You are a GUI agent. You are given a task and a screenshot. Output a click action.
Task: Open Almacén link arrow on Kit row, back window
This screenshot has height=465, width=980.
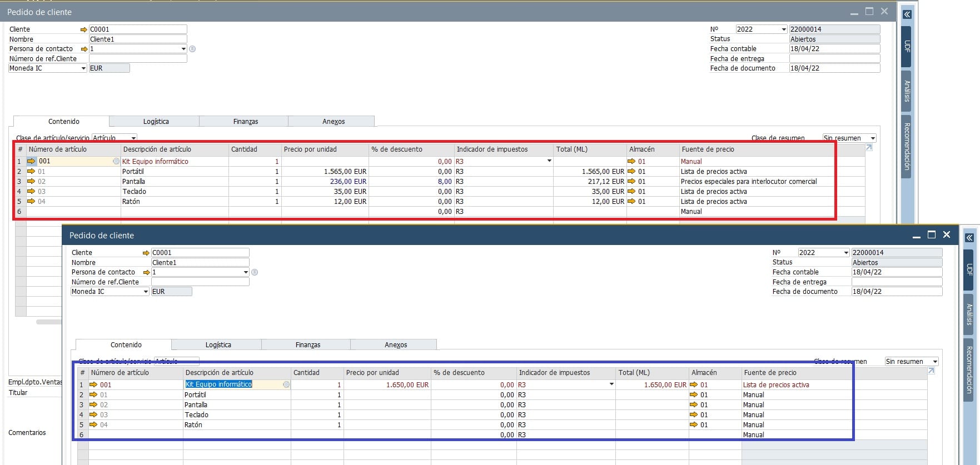631,161
